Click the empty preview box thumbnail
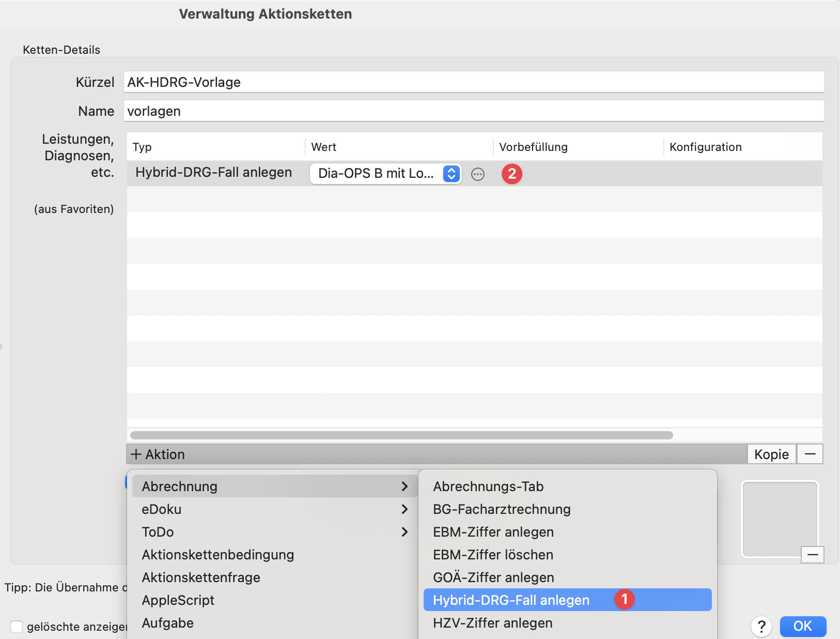Viewport: 840px width, 639px height. pos(780,519)
